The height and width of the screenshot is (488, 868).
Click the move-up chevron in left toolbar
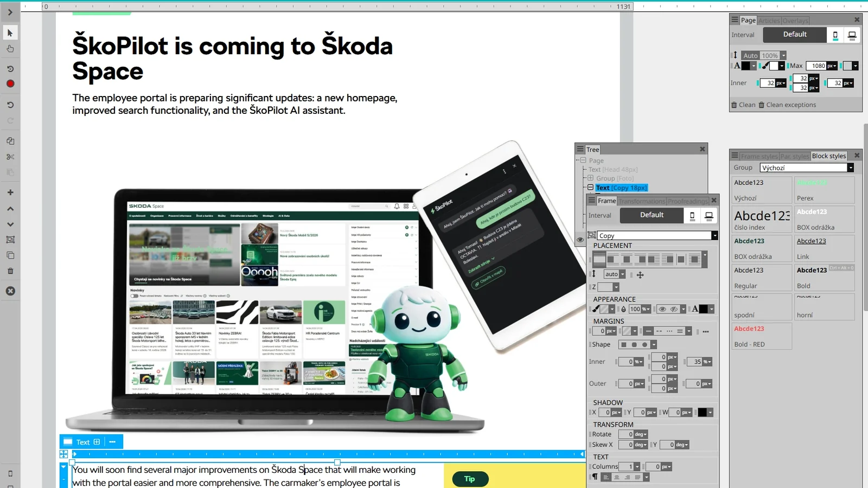coord(10,208)
